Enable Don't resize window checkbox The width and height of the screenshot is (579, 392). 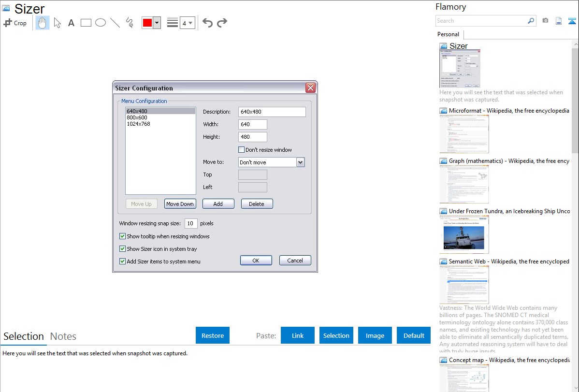coord(242,150)
